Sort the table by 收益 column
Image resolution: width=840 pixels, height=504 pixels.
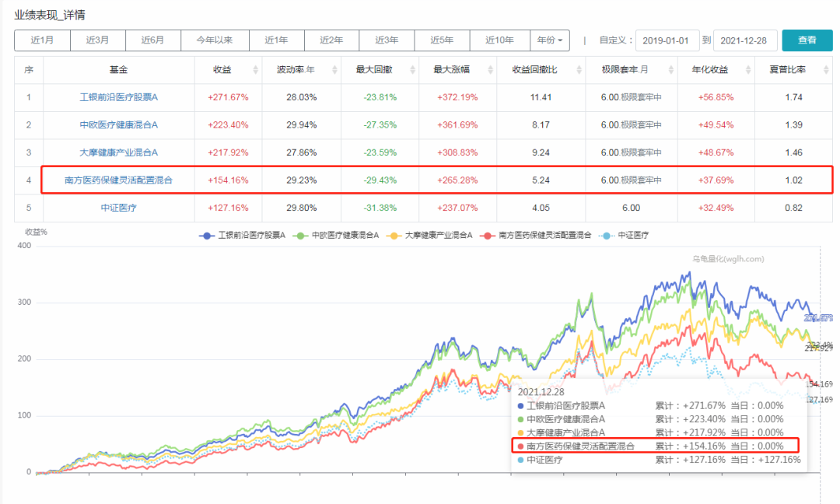[x=256, y=70]
